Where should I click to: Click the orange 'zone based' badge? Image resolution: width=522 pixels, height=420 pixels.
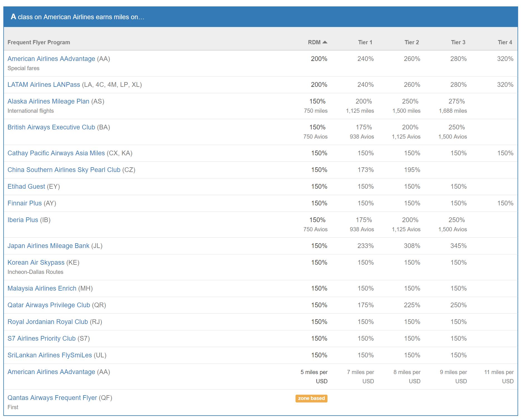point(311,398)
